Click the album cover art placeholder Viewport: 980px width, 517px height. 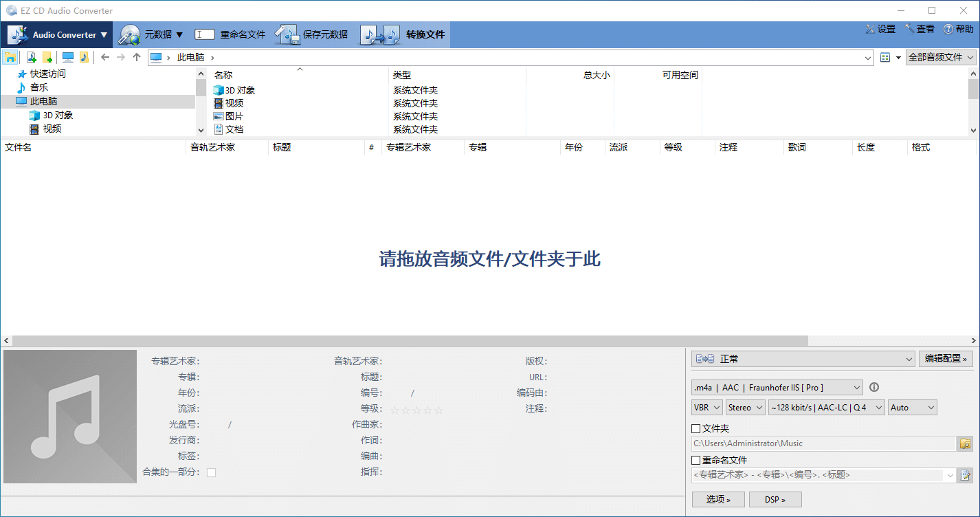pyautogui.click(x=70, y=417)
